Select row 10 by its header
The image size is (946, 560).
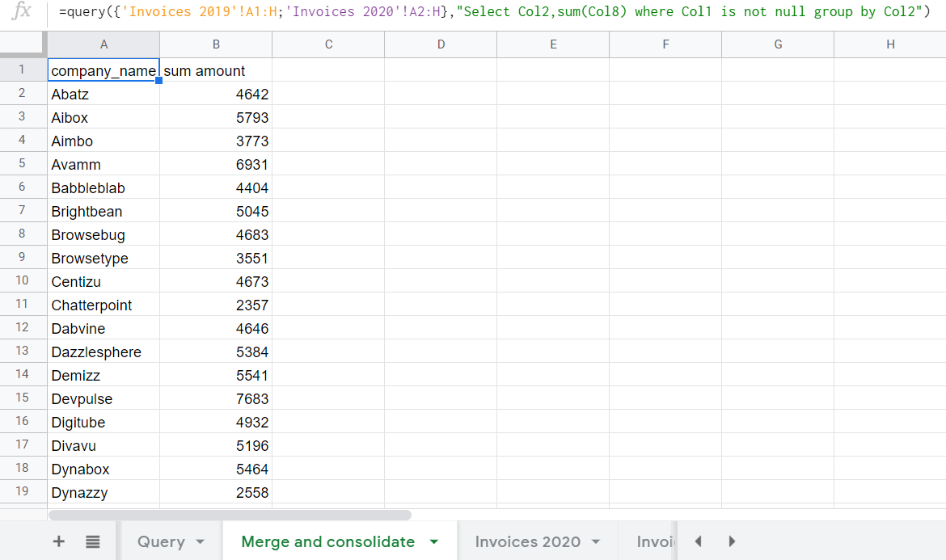[x=23, y=281]
